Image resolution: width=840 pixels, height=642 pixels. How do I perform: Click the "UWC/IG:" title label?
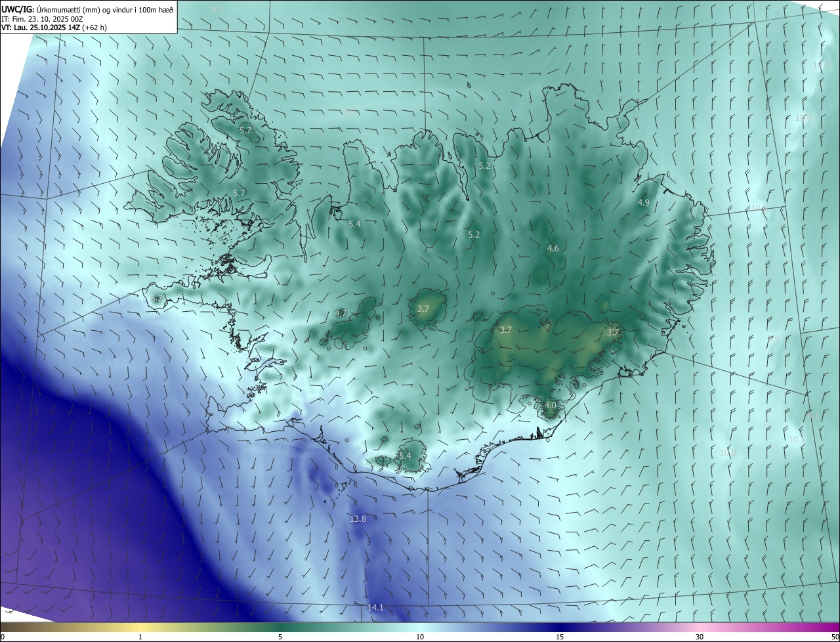click(x=18, y=9)
